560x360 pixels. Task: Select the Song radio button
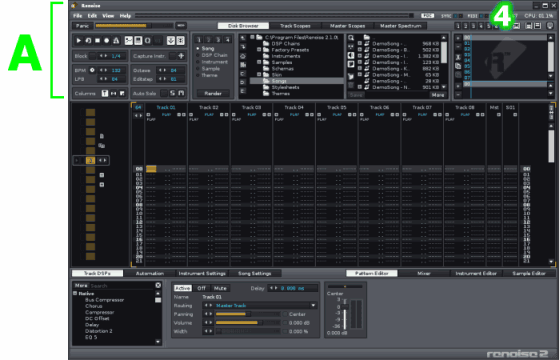(198, 48)
